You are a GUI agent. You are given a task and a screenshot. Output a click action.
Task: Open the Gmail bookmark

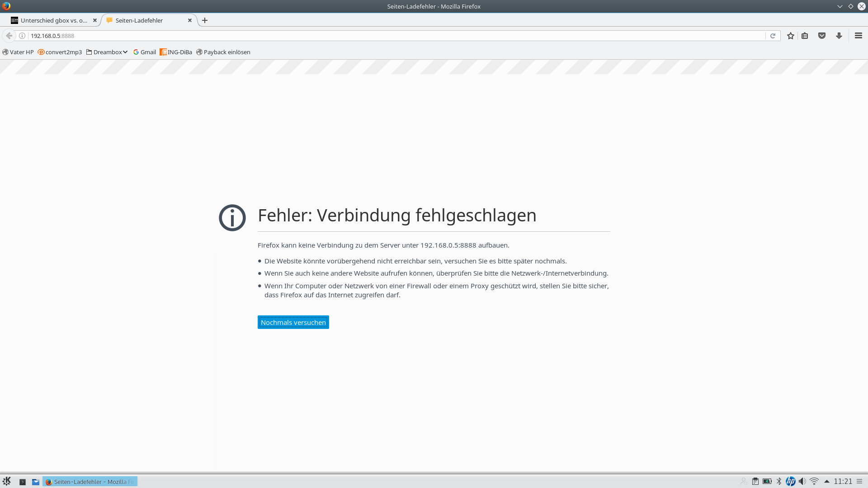click(x=145, y=52)
